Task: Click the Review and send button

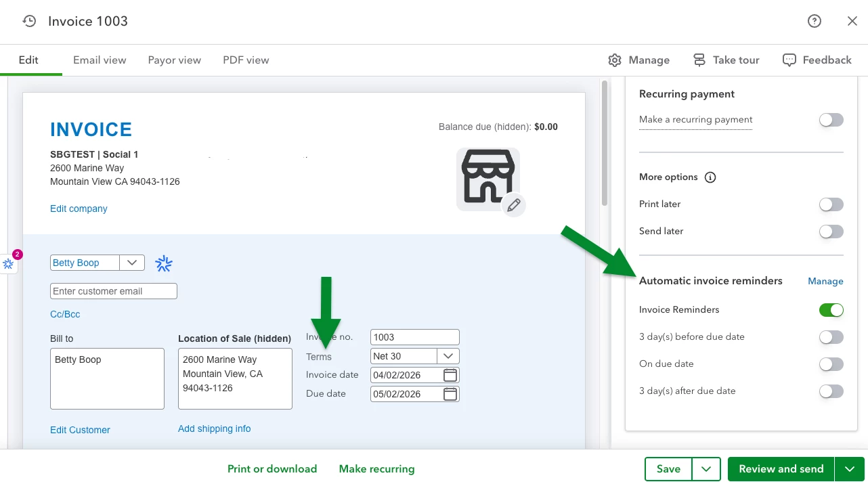Action: (781, 469)
